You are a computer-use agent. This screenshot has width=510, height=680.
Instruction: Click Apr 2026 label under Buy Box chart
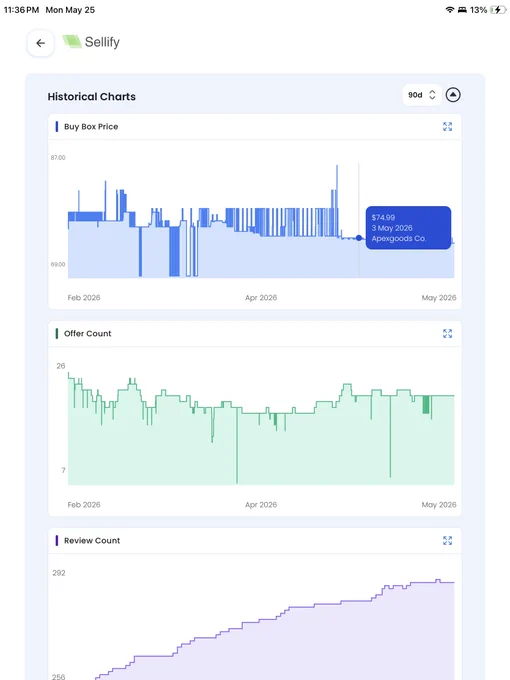pyautogui.click(x=261, y=298)
